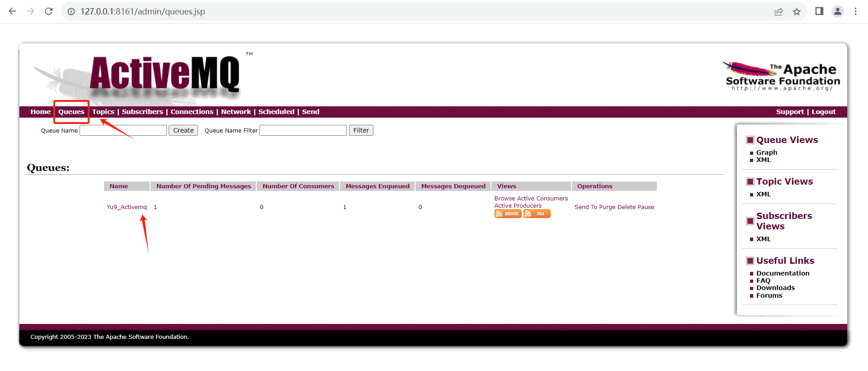
Task: Sort by Number Of Pending Messages header
Action: pos(203,186)
